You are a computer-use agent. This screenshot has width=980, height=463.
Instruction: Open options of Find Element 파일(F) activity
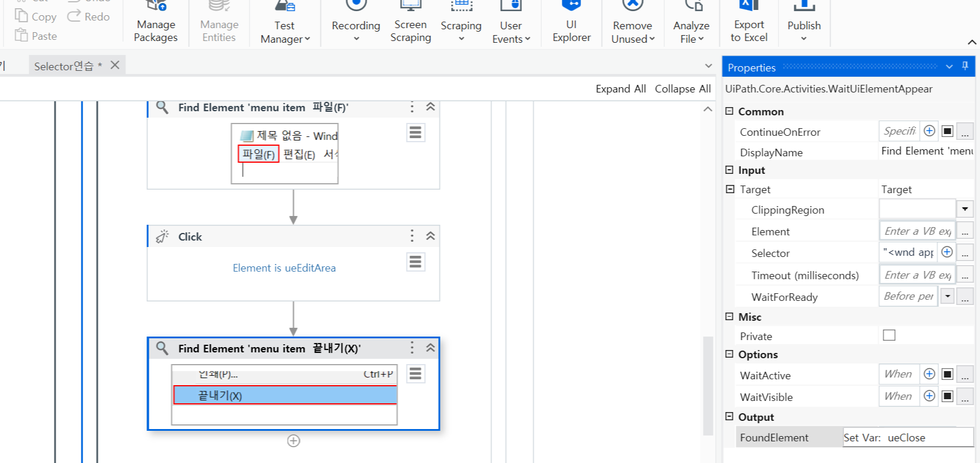click(412, 107)
